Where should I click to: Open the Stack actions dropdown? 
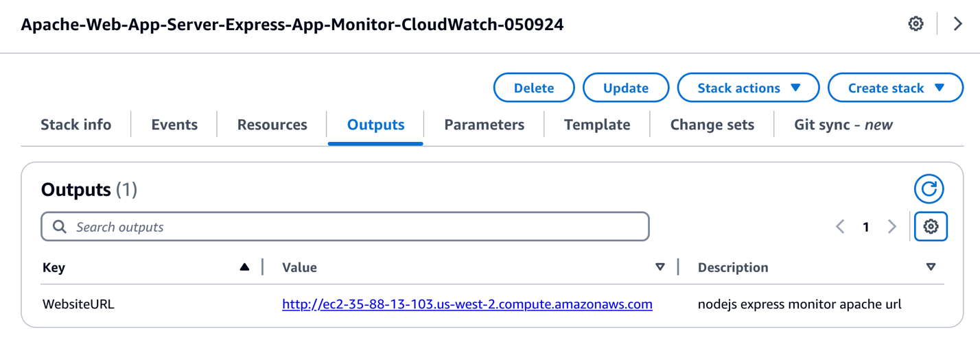click(x=748, y=88)
